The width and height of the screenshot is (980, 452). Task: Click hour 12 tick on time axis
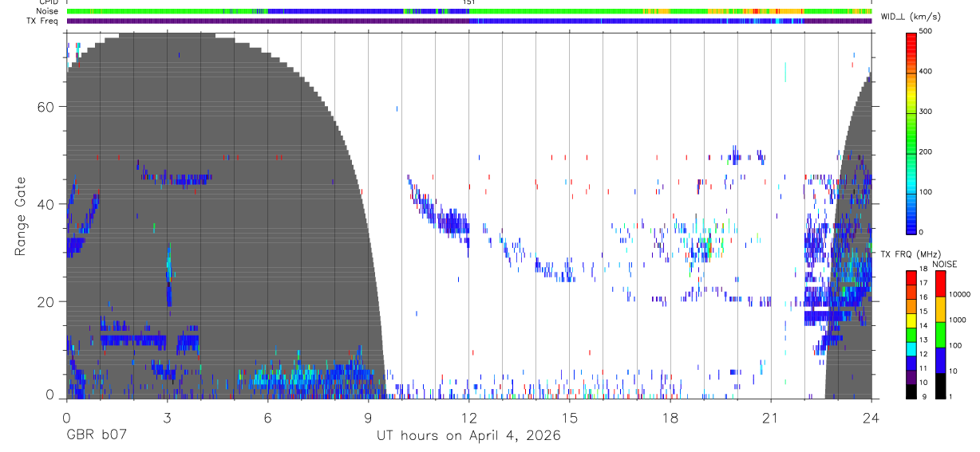click(469, 417)
